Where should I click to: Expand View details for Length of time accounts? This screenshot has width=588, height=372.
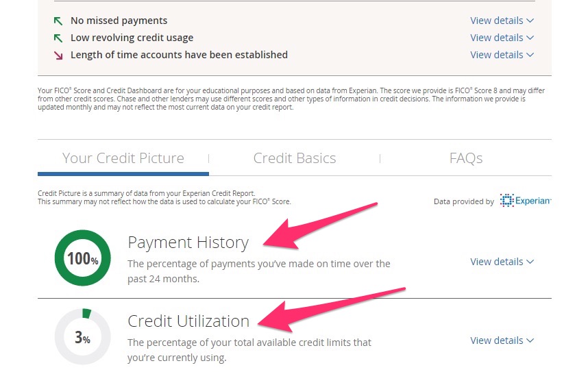(x=502, y=55)
